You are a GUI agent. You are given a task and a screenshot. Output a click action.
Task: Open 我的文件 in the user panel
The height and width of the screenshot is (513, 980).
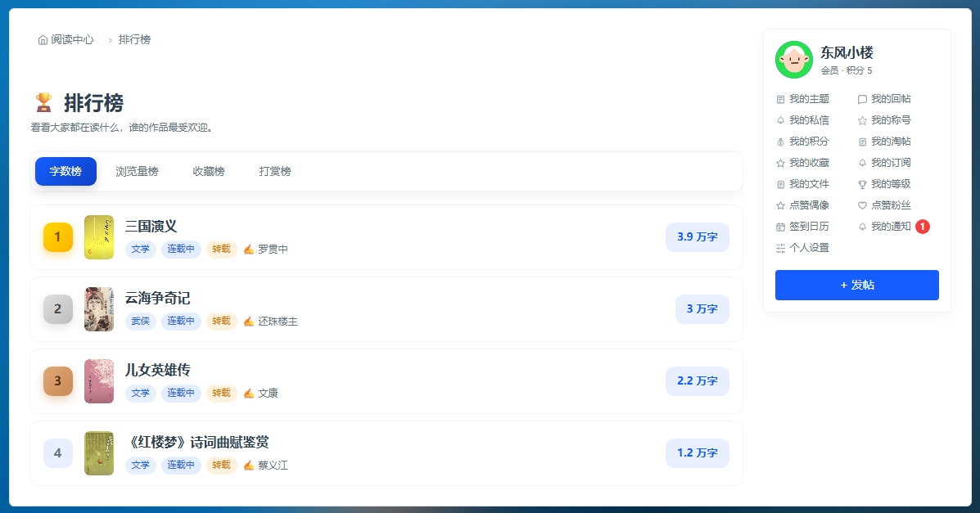[x=802, y=184]
